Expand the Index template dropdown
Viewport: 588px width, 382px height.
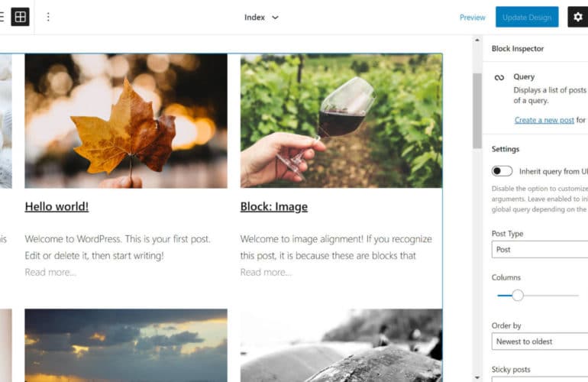point(261,18)
